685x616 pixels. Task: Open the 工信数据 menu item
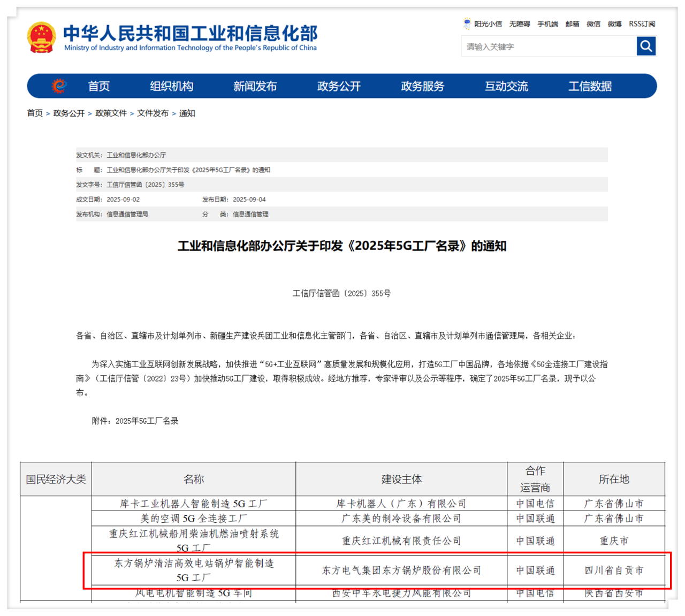[590, 86]
